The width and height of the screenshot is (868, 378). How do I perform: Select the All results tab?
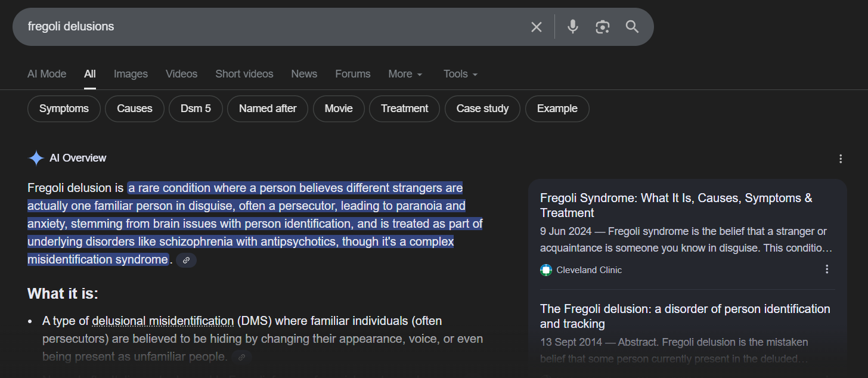pyautogui.click(x=90, y=74)
